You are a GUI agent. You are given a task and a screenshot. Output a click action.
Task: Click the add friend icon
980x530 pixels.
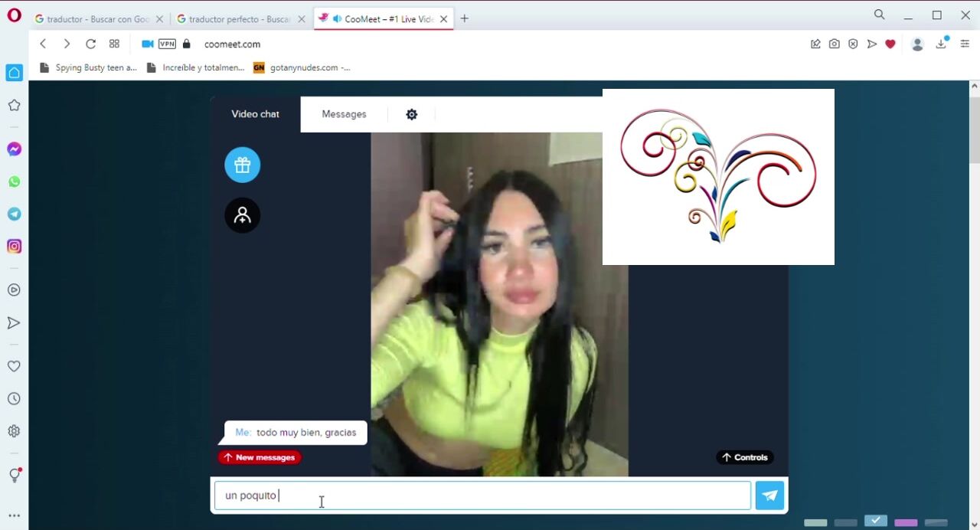(242, 215)
